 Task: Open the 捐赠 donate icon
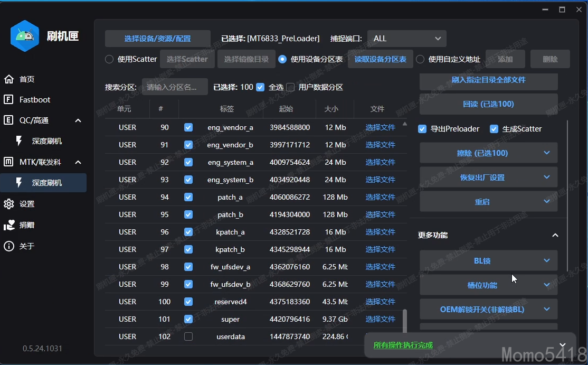pyautogui.click(x=9, y=225)
